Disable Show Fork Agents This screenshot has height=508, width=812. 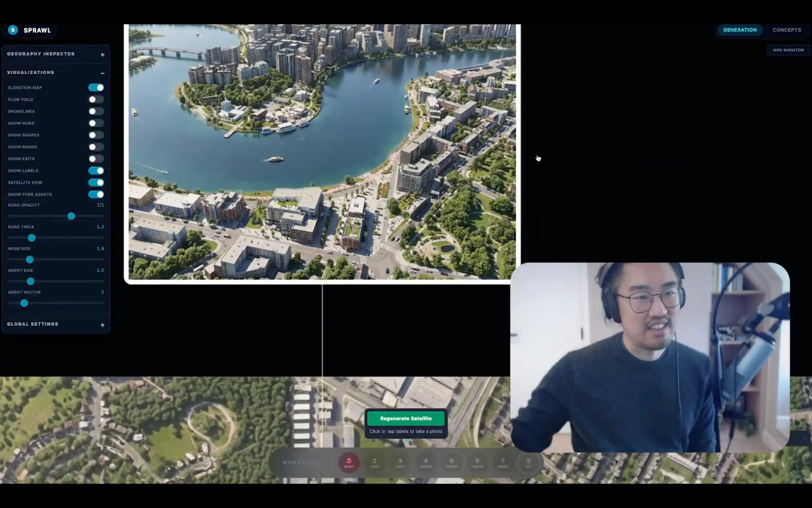click(x=96, y=194)
